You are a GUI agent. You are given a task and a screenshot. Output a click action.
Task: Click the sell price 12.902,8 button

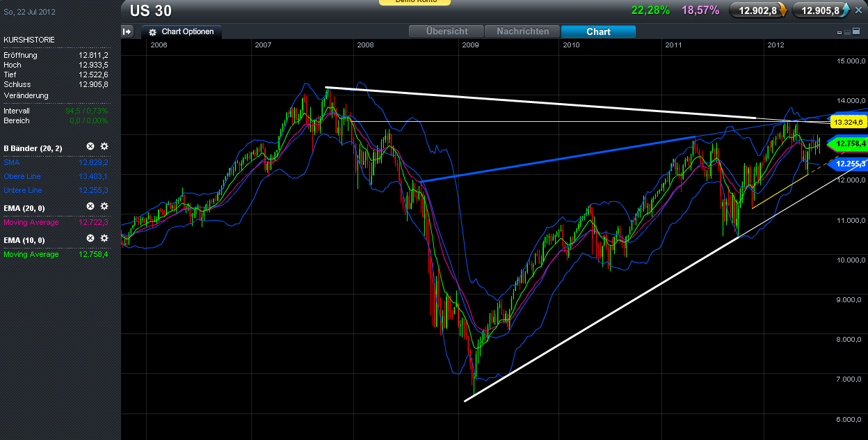(x=757, y=10)
